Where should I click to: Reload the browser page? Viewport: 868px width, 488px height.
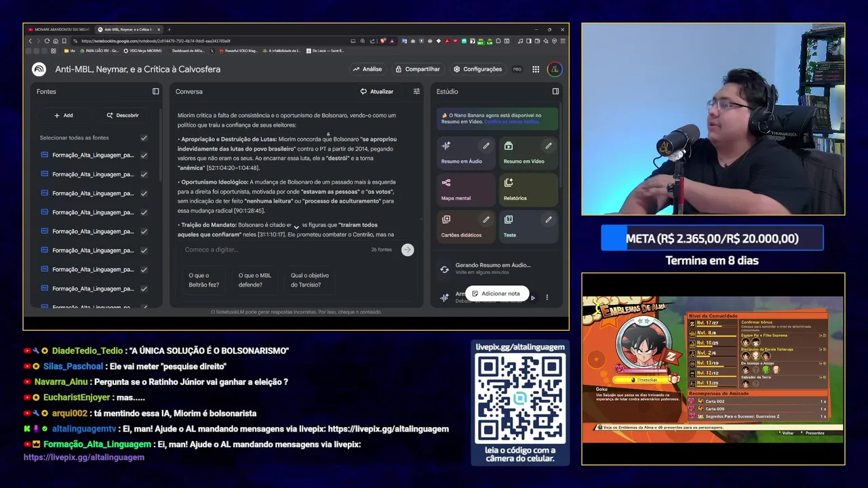[x=47, y=41]
